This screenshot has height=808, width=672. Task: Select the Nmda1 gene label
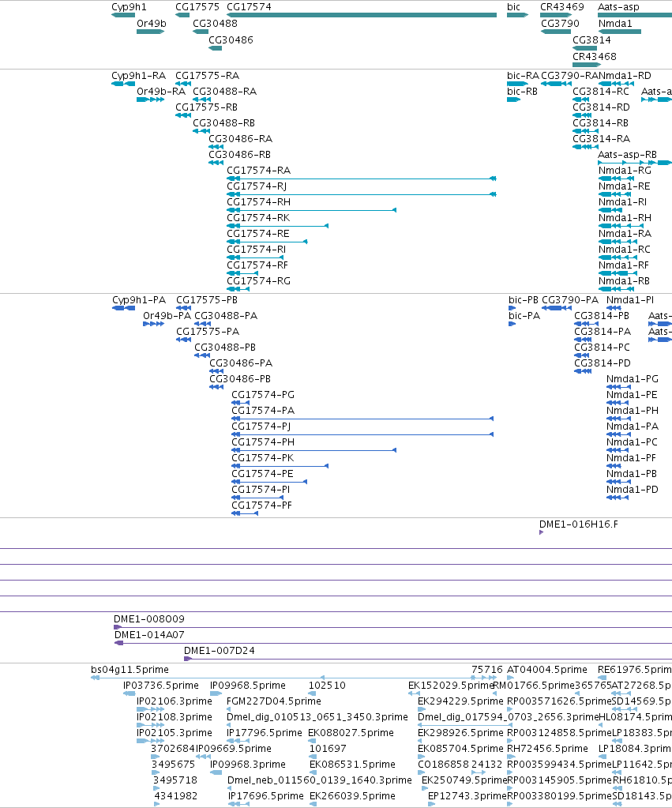click(x=615, y=24)
